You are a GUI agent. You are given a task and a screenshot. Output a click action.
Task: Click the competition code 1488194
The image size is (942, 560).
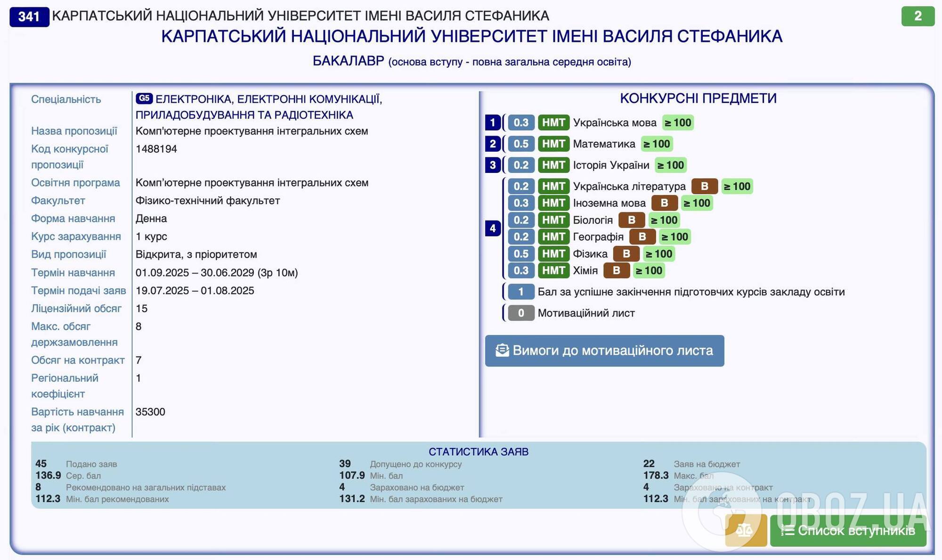point(156,149)
